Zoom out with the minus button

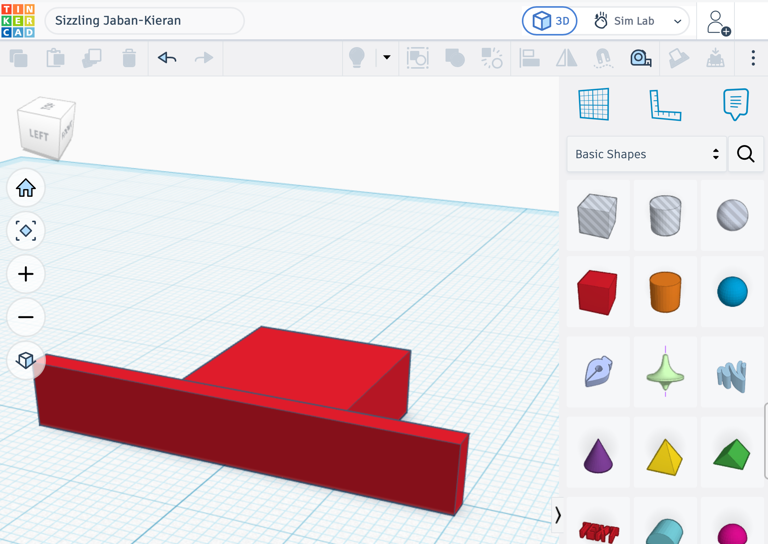click(26, 317)
